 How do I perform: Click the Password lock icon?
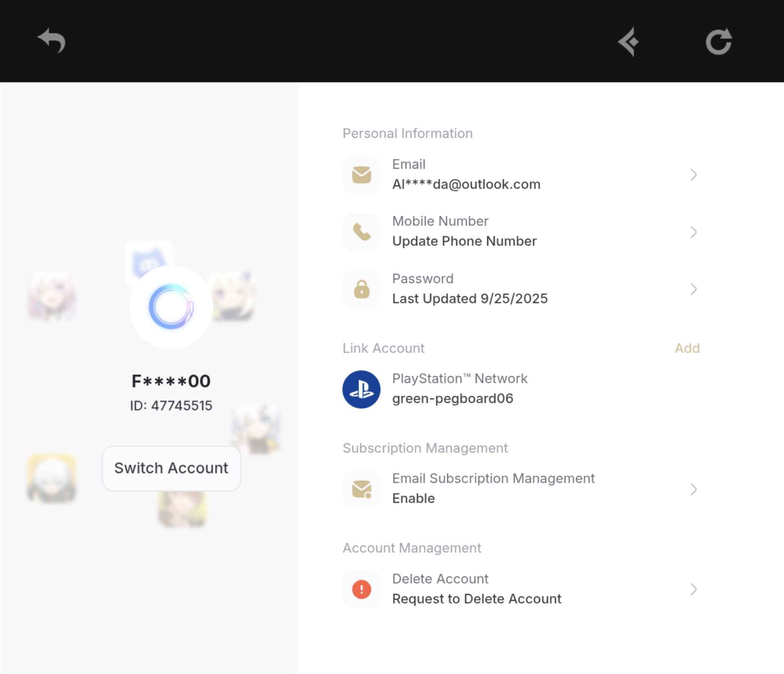[361, 289]
